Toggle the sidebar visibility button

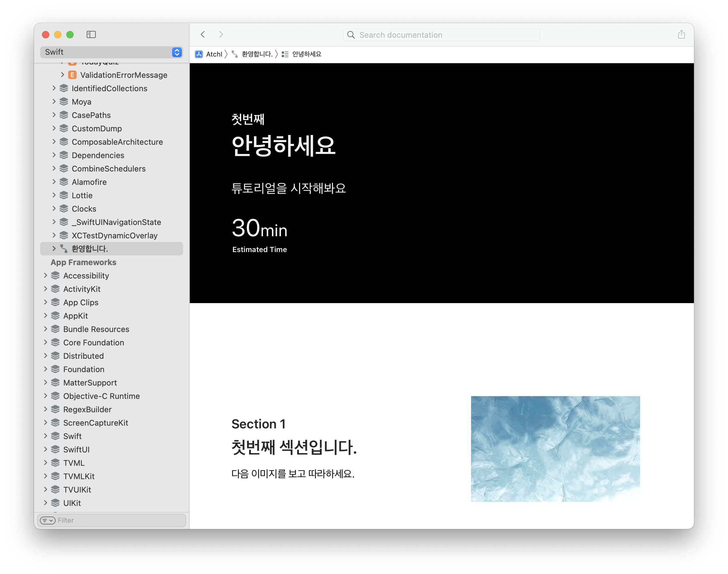click(x=91, y=35)
